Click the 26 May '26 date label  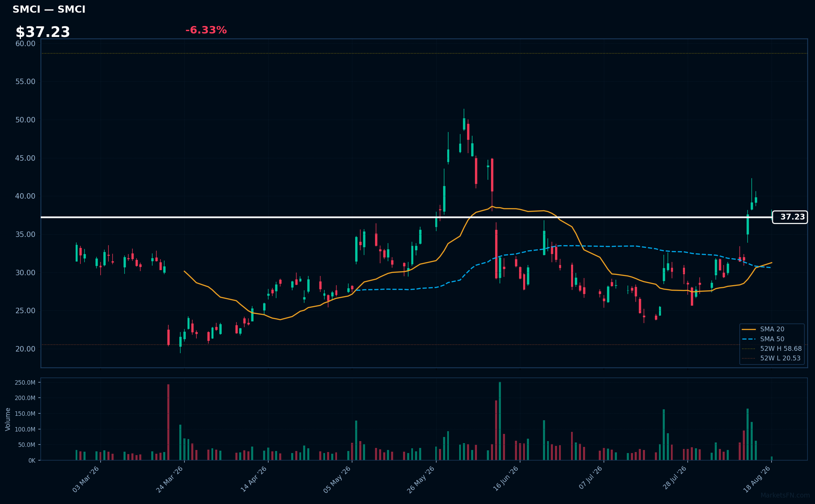pos(421,479)
